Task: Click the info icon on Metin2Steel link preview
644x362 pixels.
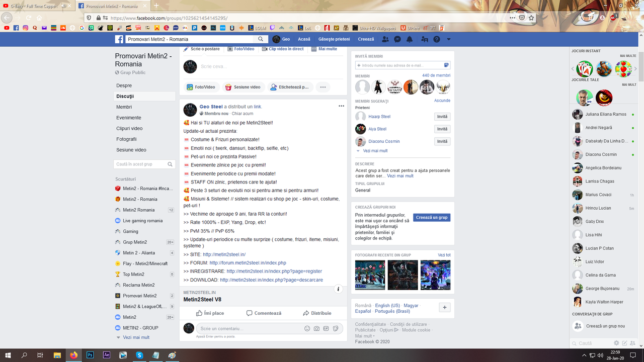Action: point(339,289)
